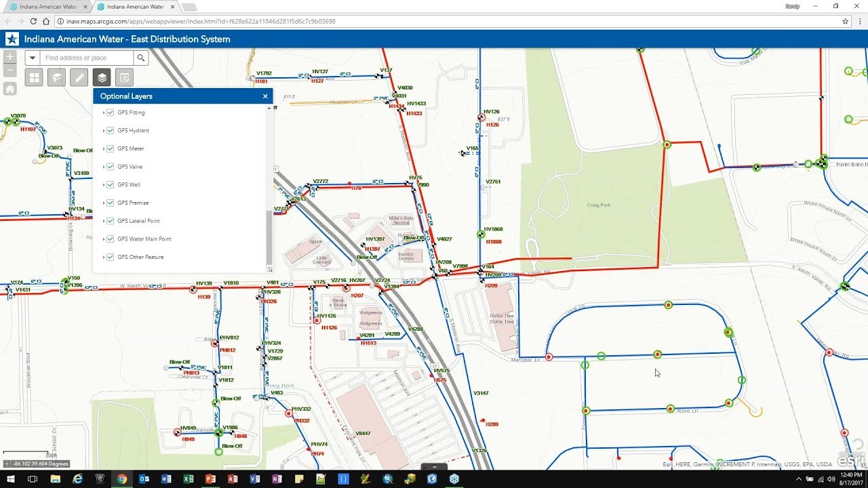This screenshot has width=868, height=488.
Task: Expand the GPS Hydrant layer
Action: (x=104, y=130)
